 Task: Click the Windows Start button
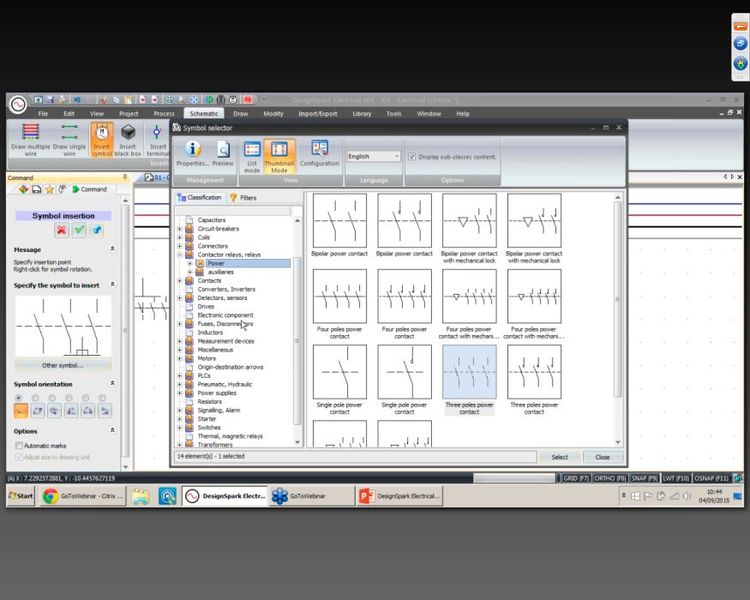21,496
